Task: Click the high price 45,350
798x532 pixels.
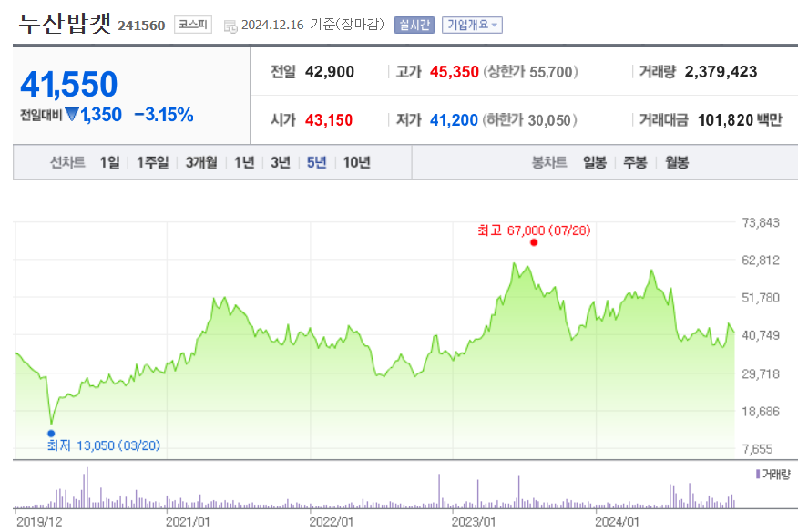Action: click(x=455, y=72)
